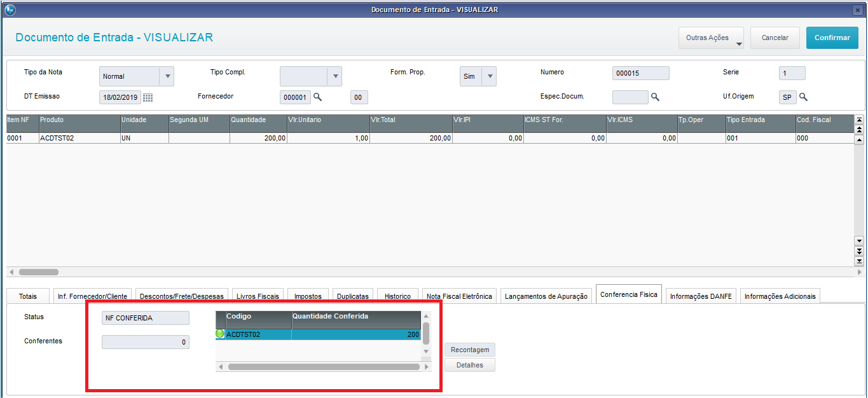Switch to the Totais tab
The height and width of the screenshot is (398, 868).
tap(28, 296)
